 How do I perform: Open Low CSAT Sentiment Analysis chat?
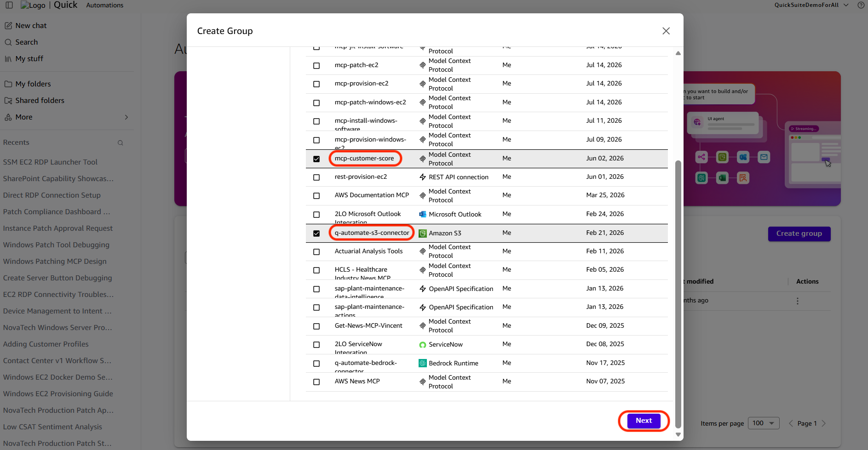click(x=52, y=427)
